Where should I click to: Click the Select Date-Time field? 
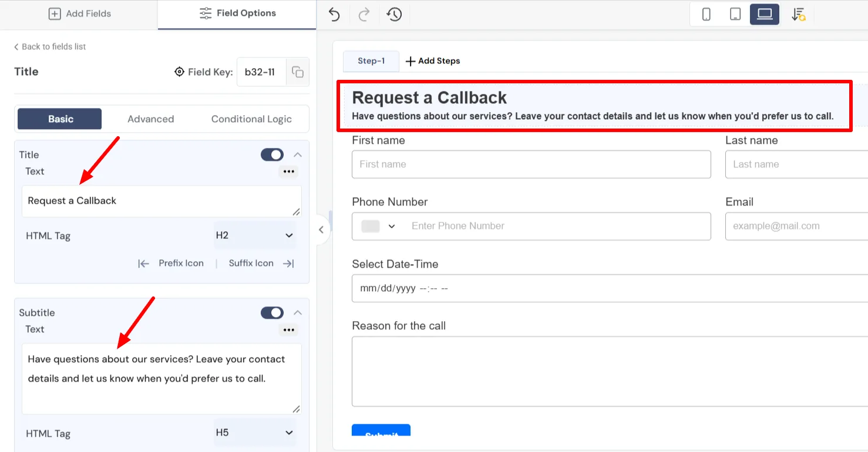610,289
